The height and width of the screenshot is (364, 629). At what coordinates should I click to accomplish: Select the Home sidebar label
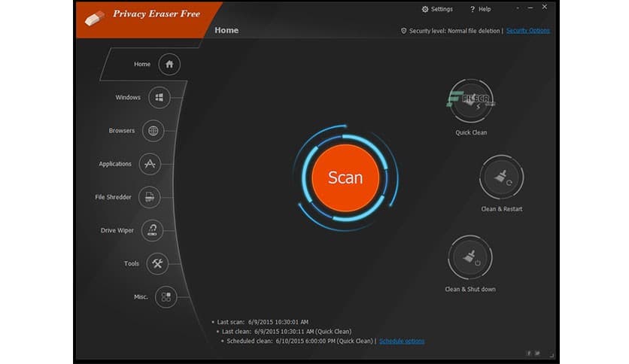pyautogui.click(x=142, y=64)
